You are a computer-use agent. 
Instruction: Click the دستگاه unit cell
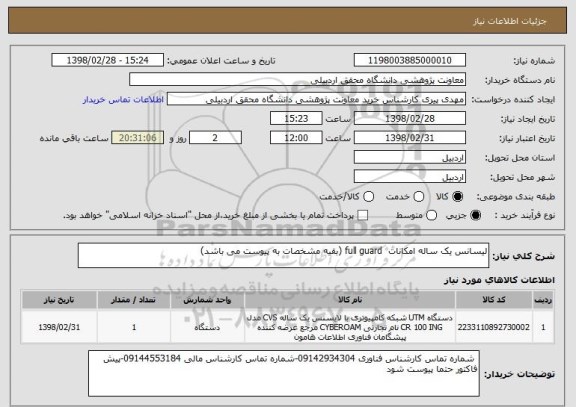tap(207, 327)
